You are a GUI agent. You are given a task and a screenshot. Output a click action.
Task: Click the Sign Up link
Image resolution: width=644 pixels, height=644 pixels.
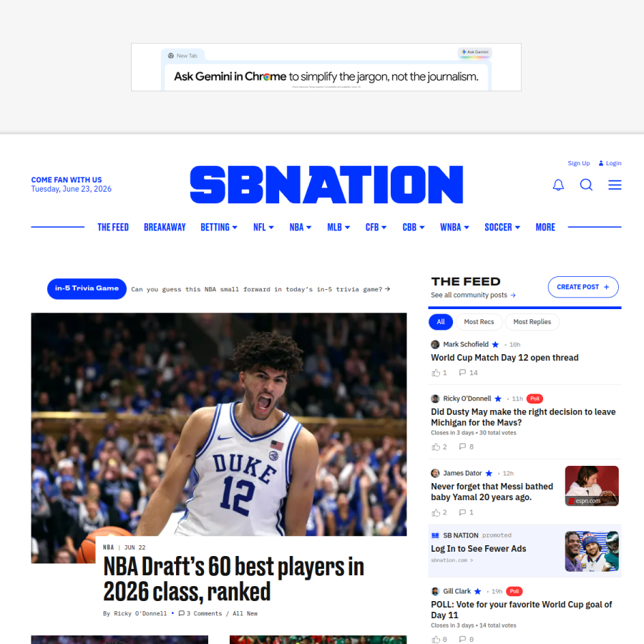click(579, 163)
